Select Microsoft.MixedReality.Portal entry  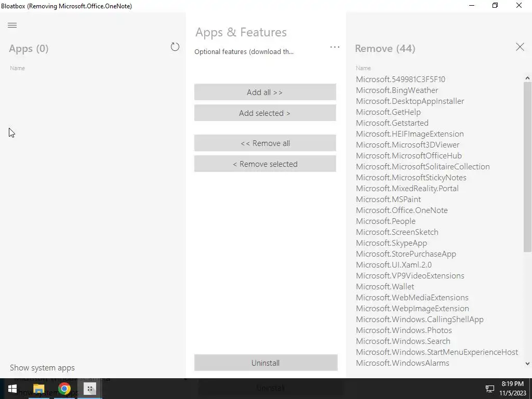point(407,188)
